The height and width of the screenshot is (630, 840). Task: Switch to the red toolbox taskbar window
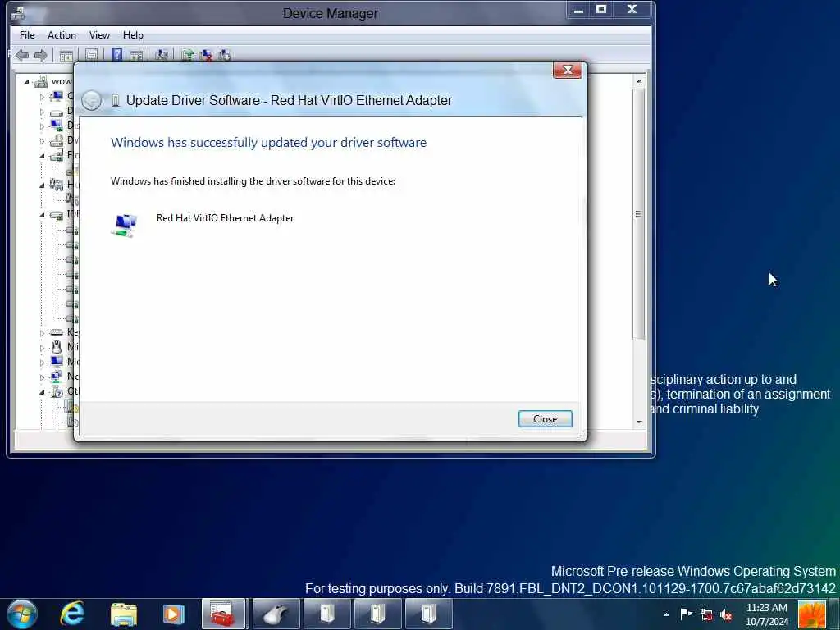click(x=223, y=614)
